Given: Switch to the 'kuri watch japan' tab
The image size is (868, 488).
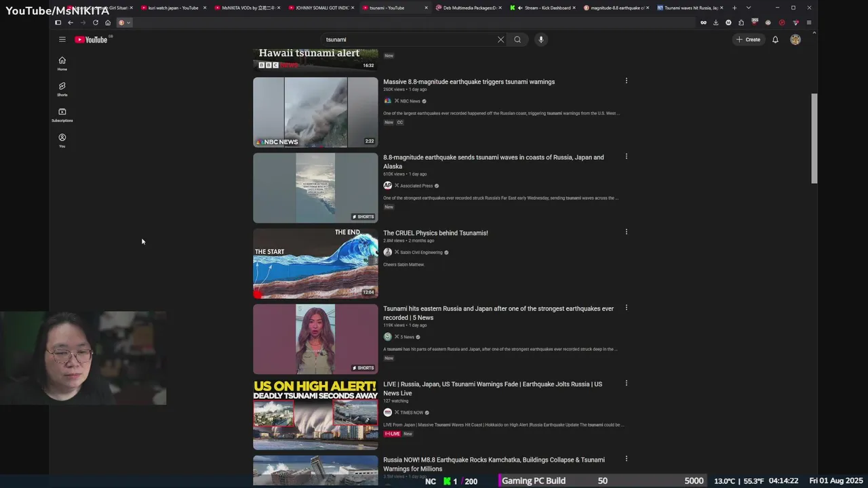Looking at the screenshot, I should click(173, 7).
